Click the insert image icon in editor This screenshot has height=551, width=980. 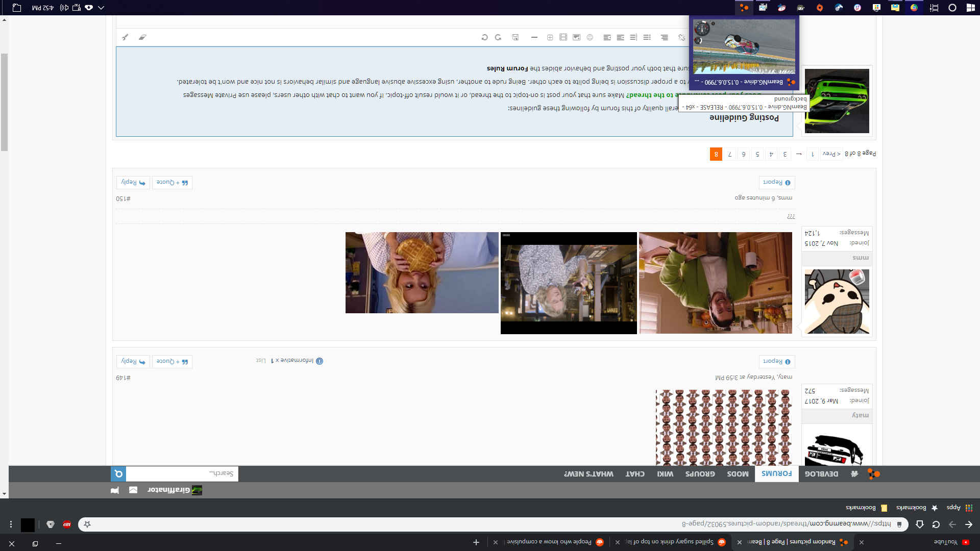tap(576, 37)
